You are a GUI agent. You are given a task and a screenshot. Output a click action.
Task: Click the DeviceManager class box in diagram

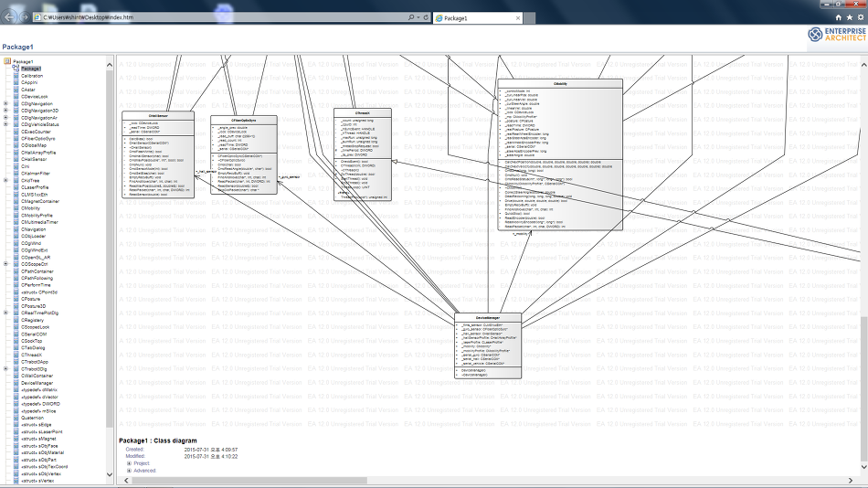click(488, 346)
